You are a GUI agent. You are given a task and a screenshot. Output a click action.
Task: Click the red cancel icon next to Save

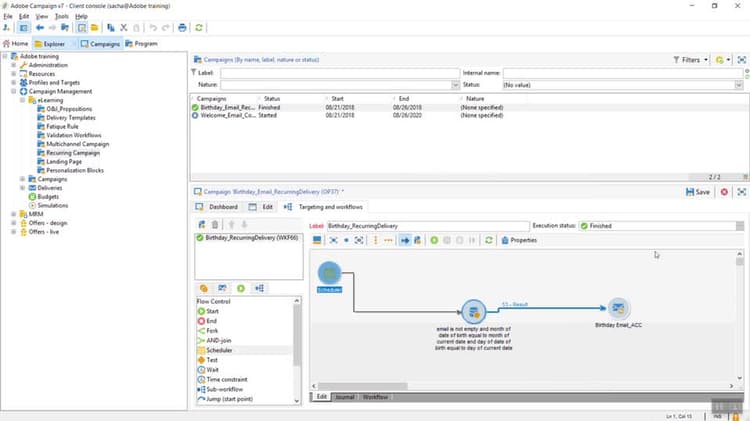click(x=724, y=192)
